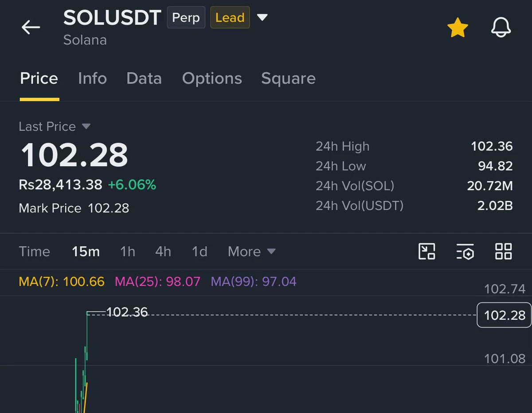This screenshot has height=413, width=532.
Task: Open chart indicator settings icon
Action: pyautogui.click(x=465, y=252)
